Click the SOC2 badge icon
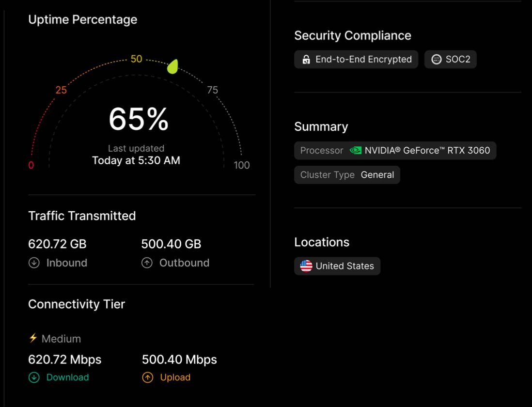This screenshot has width=532, height=407. (x=437, y=59)
